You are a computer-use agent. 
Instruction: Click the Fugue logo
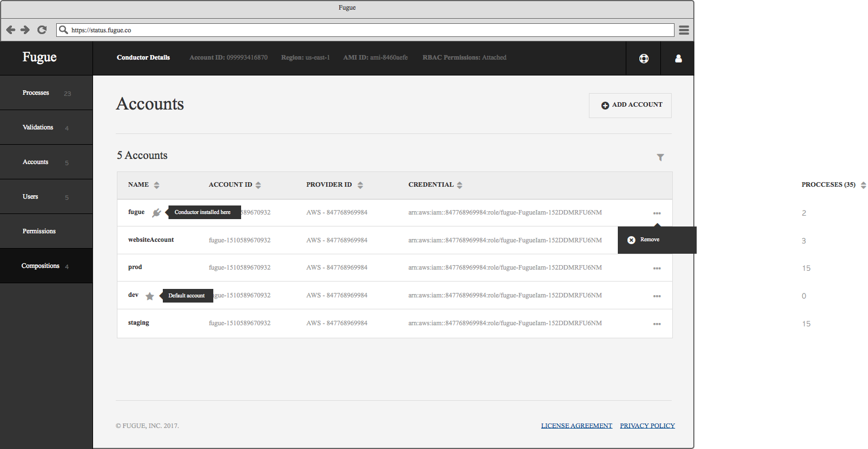[40, 57]
